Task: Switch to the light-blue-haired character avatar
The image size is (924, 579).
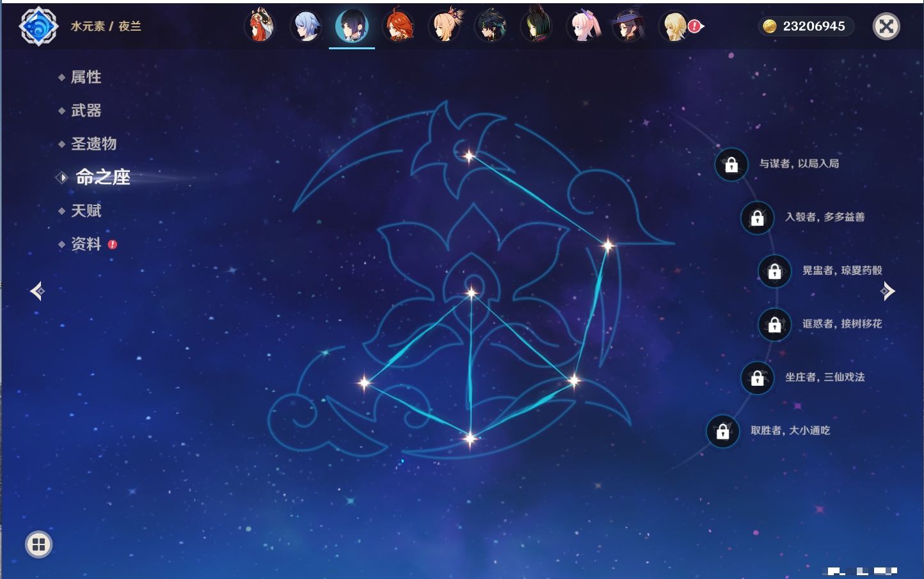Action: [x=306, y=26]
